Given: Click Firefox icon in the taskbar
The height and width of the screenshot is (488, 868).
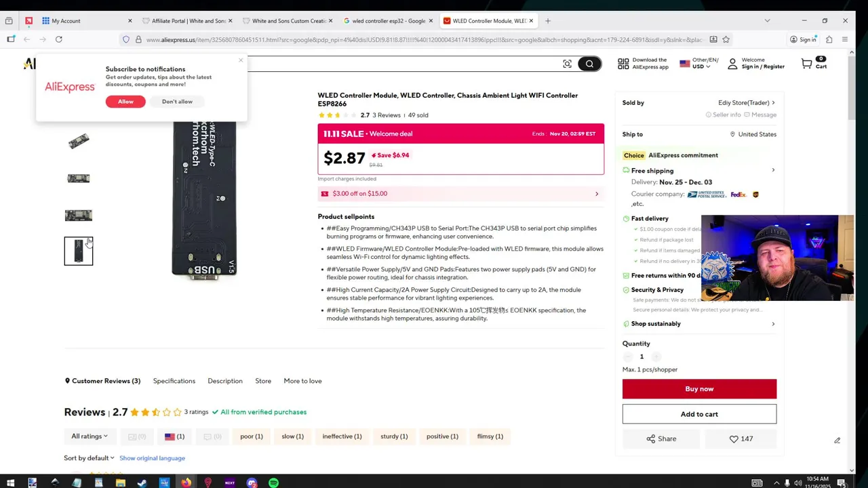Looking at the screenshot, I should click(x=186, y=483).
